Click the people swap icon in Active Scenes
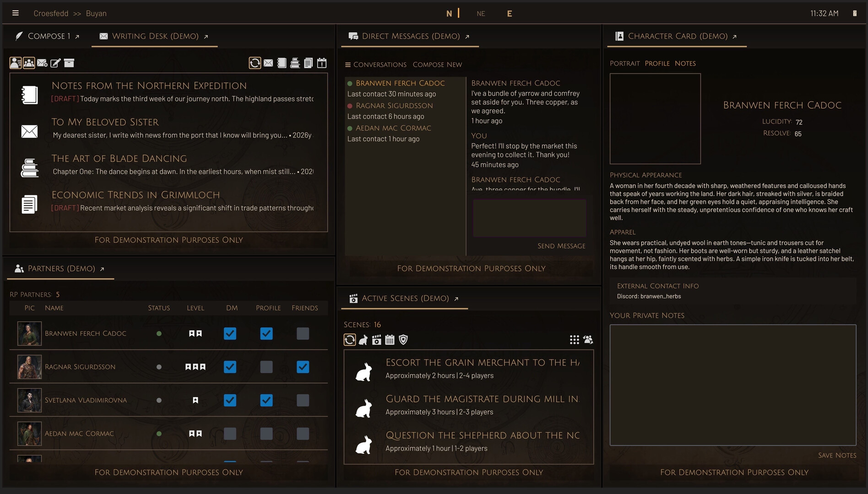 tap(588, 339)
